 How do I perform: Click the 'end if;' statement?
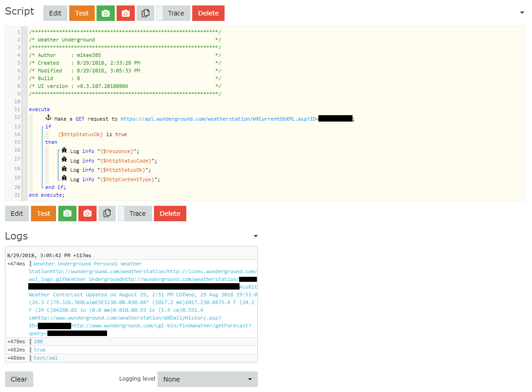tap(56, 188)
